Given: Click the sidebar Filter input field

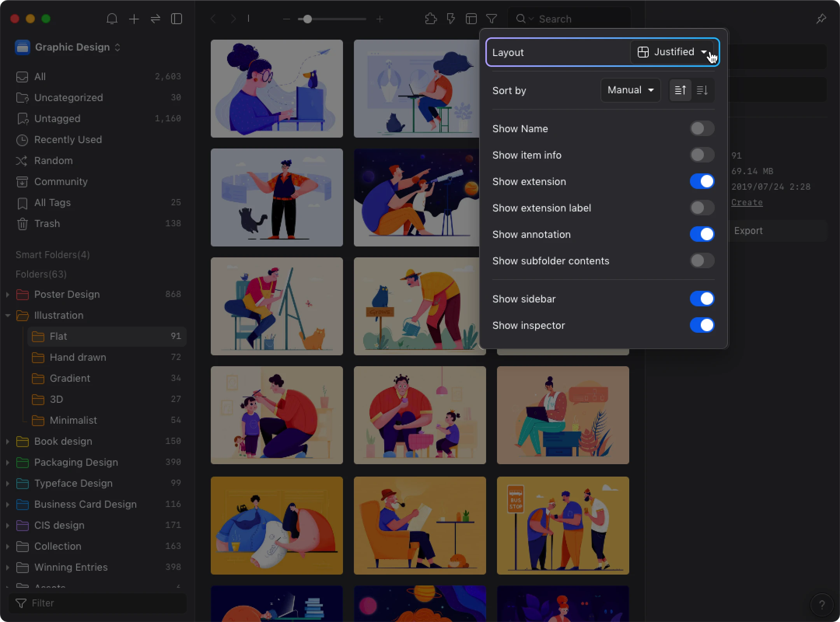Looking at the screenshot, I should (98, 603).
